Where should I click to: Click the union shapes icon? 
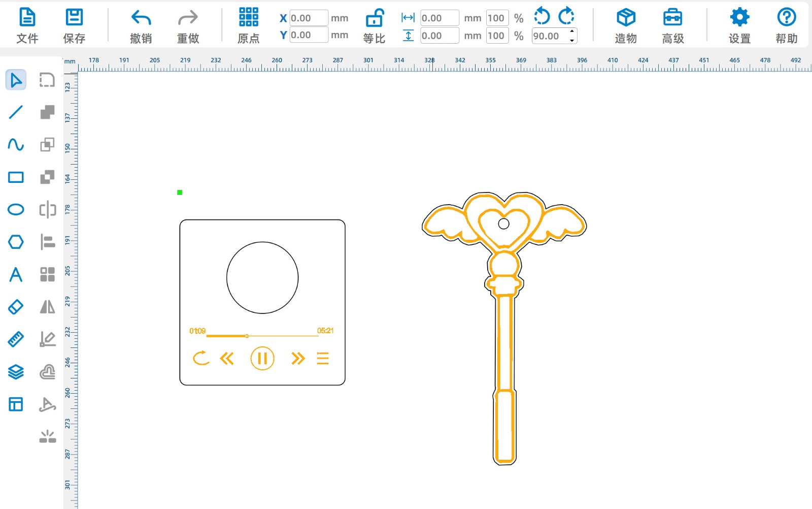tap(47, 112)
